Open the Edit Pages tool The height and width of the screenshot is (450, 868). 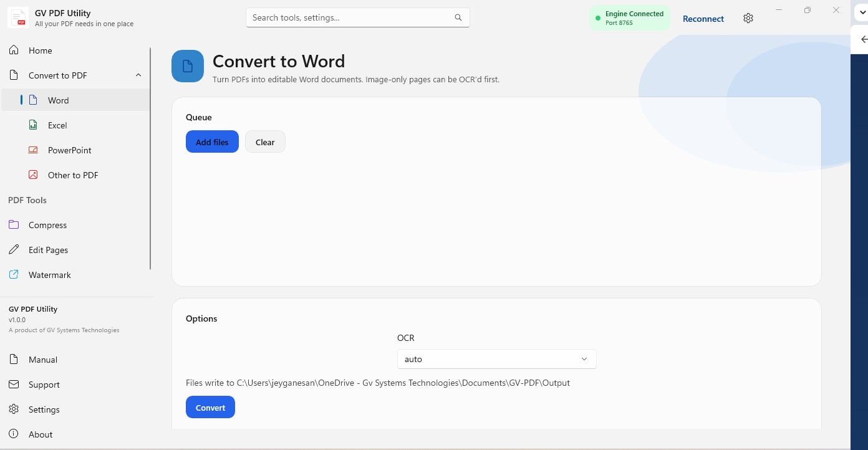pyautogui.click(x=75, y=249)
